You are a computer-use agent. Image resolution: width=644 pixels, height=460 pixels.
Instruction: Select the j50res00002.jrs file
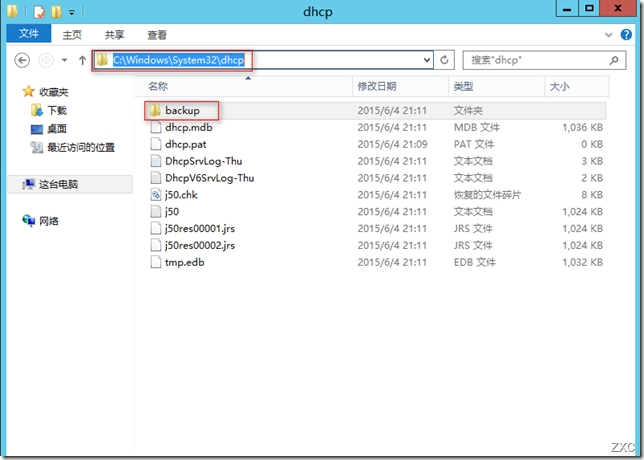200,245
